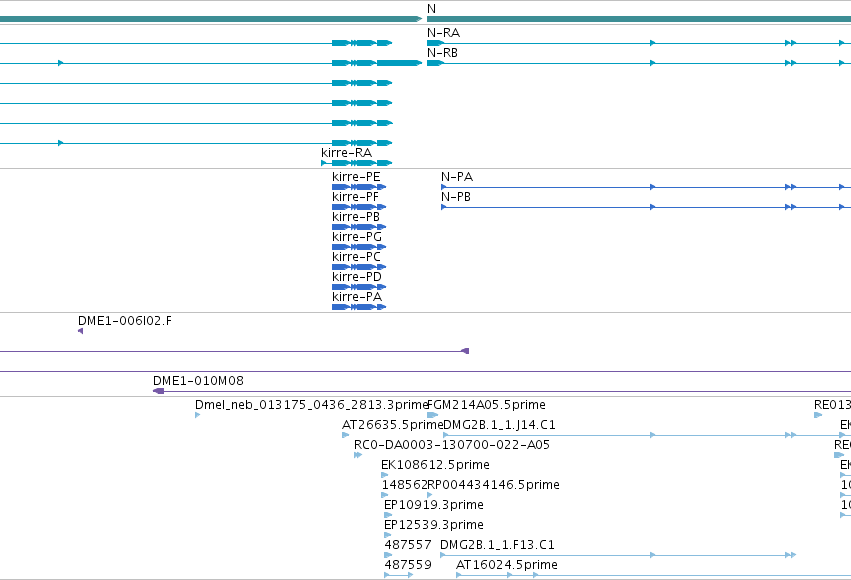
Task: Click the Dmel_neb_013175_0436_2813.3prime EST label
Action: tap(312, 405)
